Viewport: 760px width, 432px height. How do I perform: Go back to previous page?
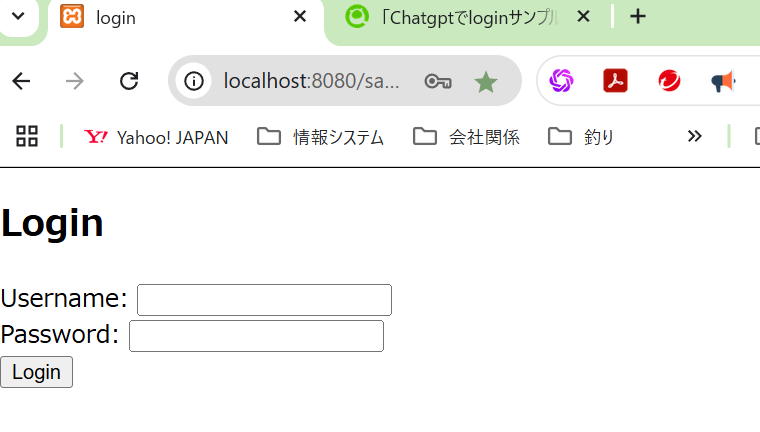(21, 81)
